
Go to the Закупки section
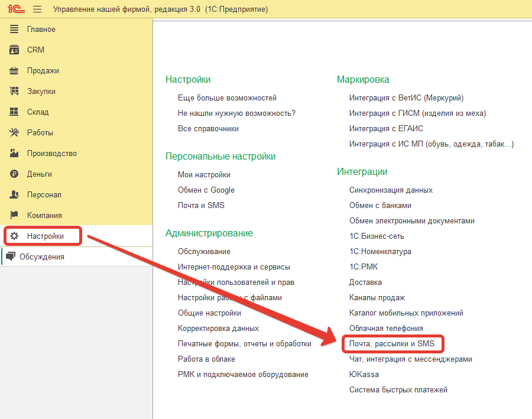pyautogui.click(x=41, y=91)
